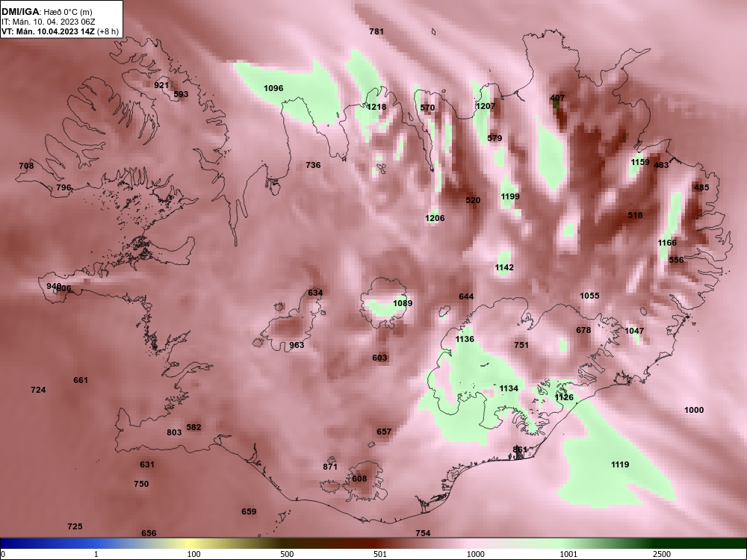Click the map value 796
The height and width of the screenshot is (560, 747).
pos(63,187)
